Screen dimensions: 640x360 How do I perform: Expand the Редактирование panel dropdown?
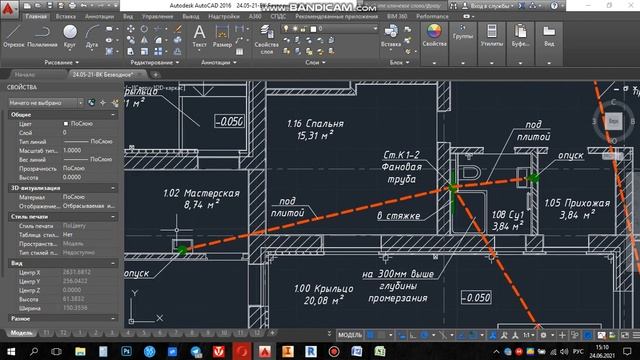tap(155, 62)
